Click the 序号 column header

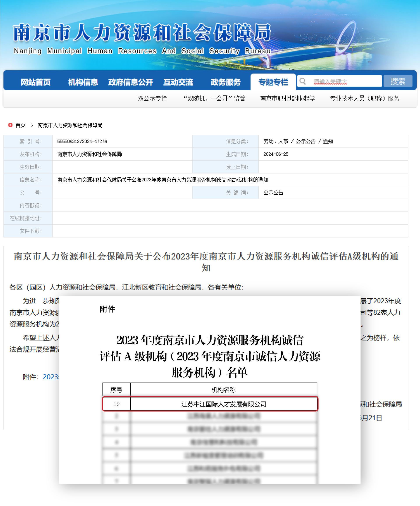tap(116, 390)
